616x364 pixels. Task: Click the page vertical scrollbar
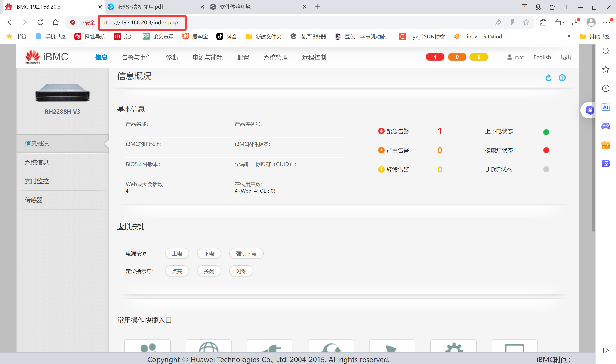pyautogui.click(x=593, y=137)
